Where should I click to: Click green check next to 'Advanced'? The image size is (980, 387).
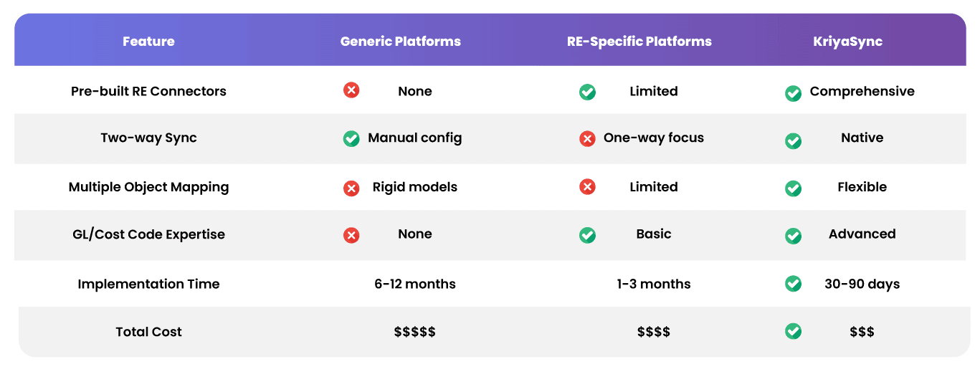793,236
